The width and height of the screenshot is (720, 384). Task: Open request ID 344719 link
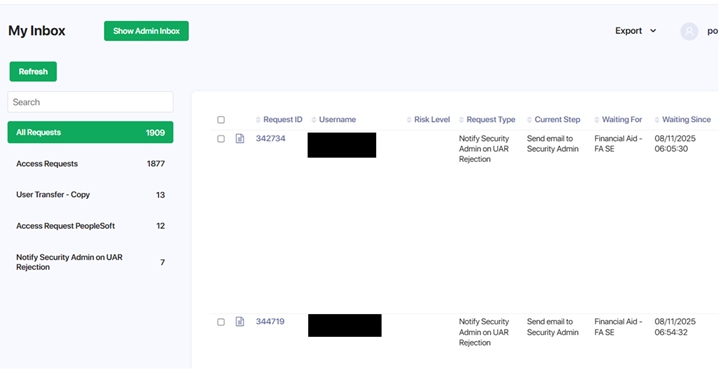click(x=270, y=322)
